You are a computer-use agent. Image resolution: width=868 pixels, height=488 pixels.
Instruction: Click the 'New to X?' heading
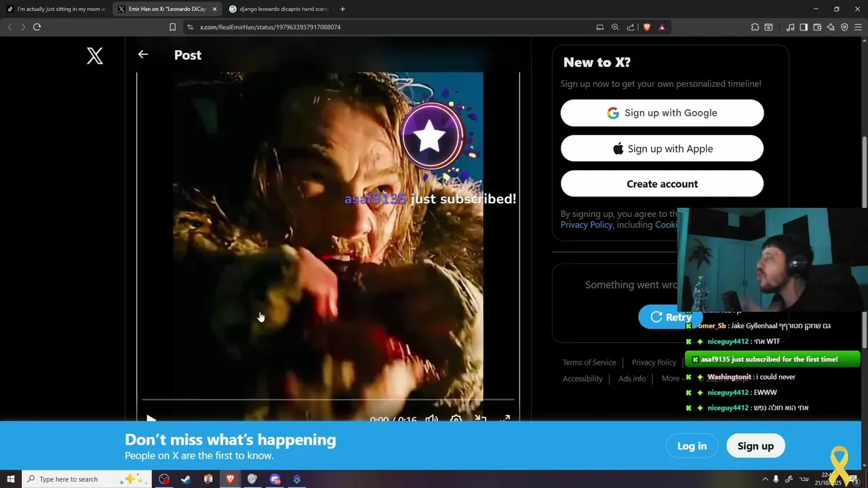click(x=597, y=62)
